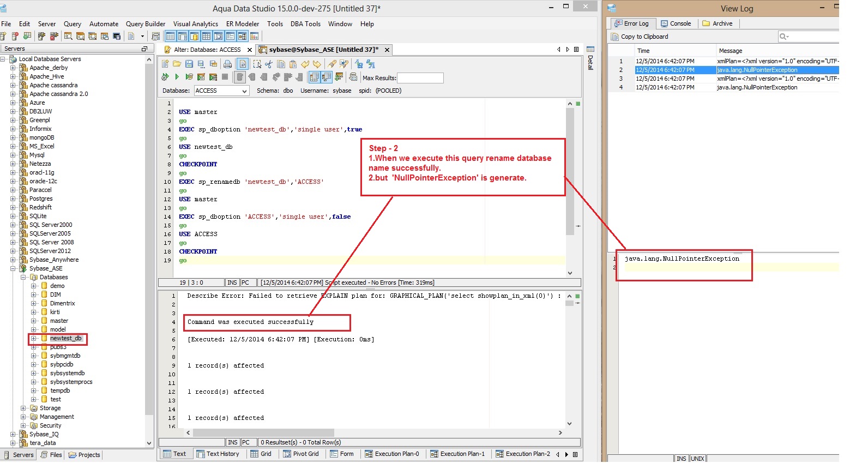Expand the Storage folder node
This screenshot has height=469, width=868.
tap(23, 408)
